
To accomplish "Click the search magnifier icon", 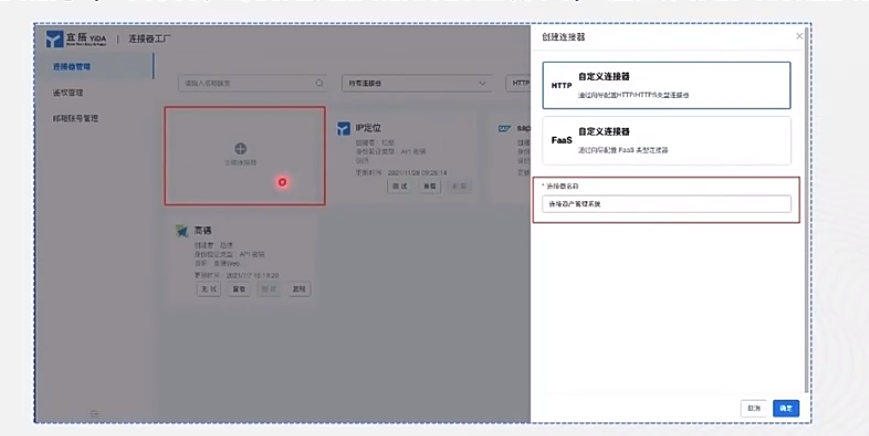I will pyautogui.click(x=320, y=83).
